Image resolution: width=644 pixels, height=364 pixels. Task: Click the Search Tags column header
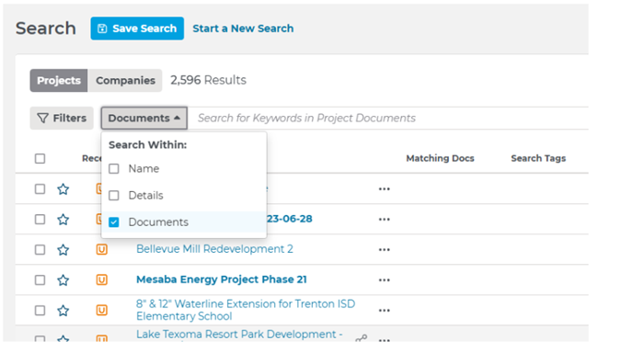pyautogui.click(x=538, y=158)
